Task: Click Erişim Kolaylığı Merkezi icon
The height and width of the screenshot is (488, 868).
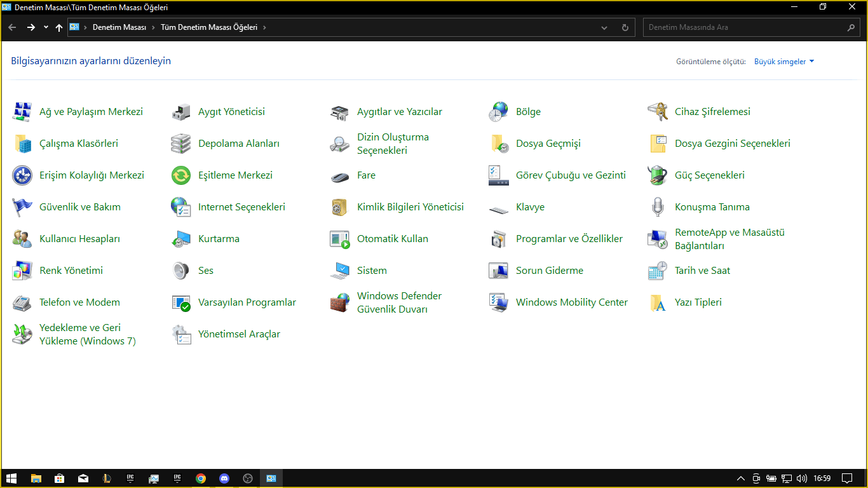Action: pyautogui.click(x=22, y=175)
